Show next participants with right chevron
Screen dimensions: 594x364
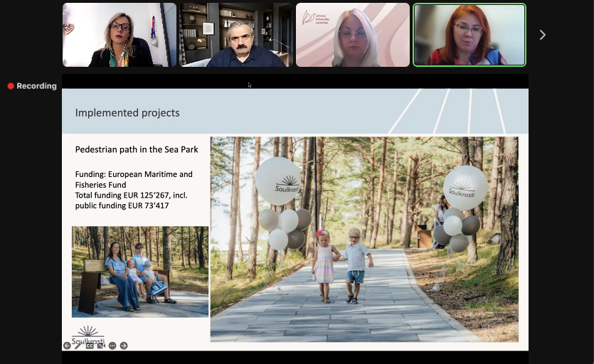click(543, 35)
